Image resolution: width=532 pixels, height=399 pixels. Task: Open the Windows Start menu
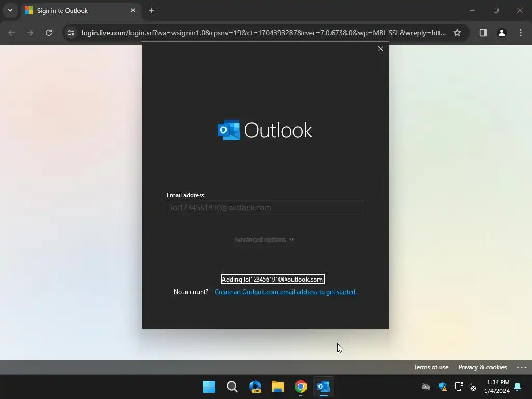(209, 387)
